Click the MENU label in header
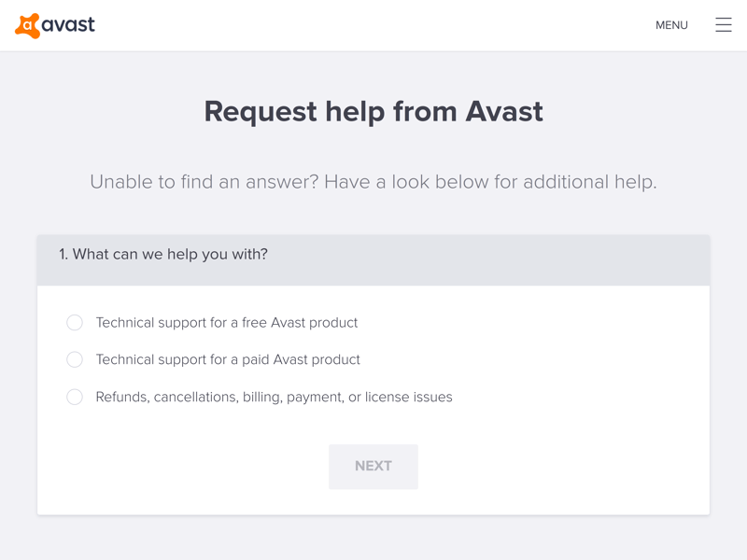747x560 pixels. [671, 25]
